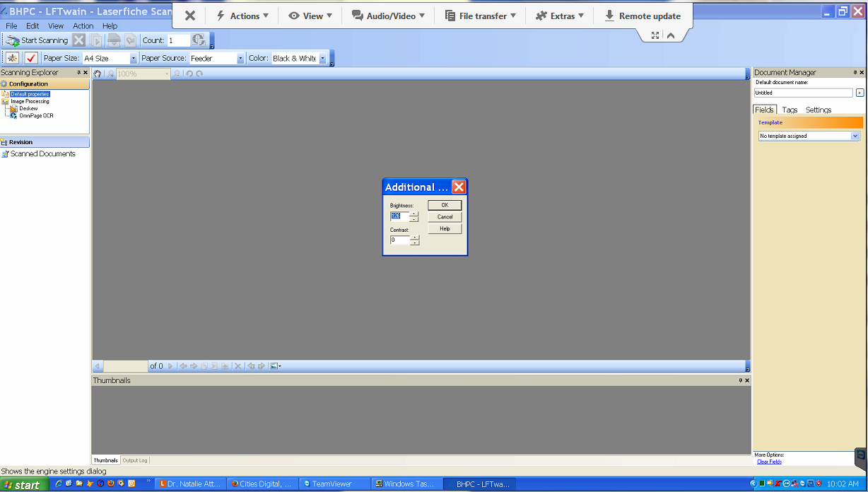Viewport: 868px width, 492px height.
Task: Click the red checkmark toolbar icon
Action: pos(31,59)
